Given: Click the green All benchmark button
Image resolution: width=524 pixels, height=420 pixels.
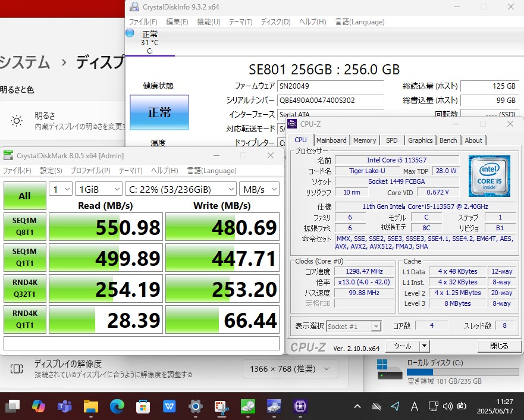Looking at the screenshot, I should [25, 196].
